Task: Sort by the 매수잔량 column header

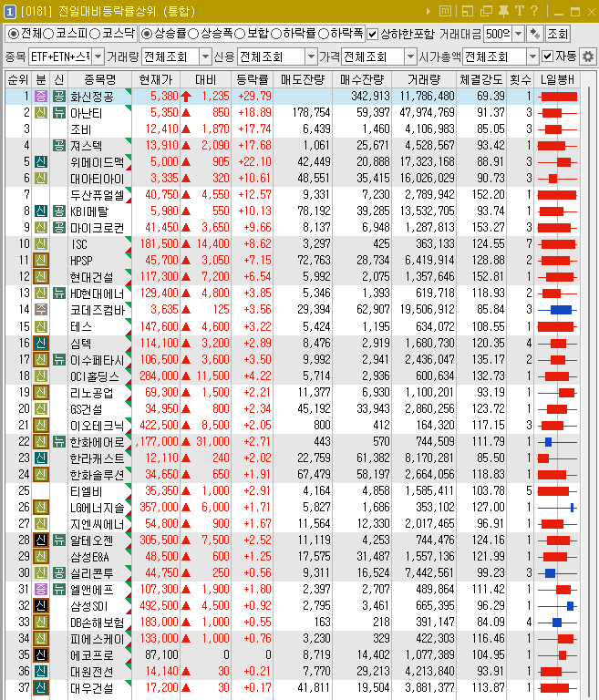Action: click(362, 80)
